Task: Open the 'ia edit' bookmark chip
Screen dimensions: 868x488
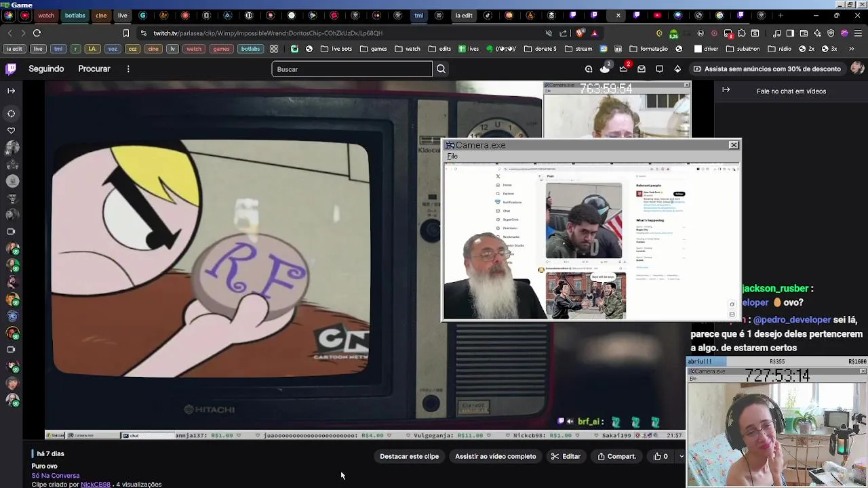Action: point(14,49)
